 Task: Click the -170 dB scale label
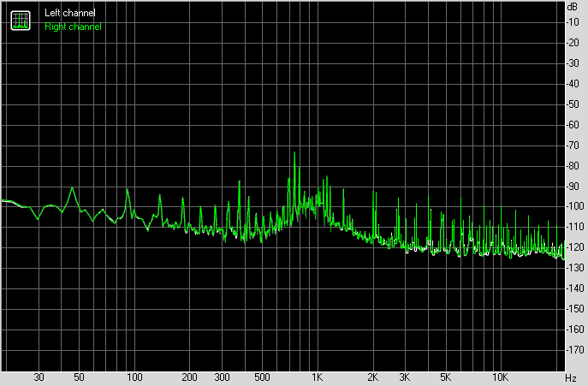pos(575,350)
